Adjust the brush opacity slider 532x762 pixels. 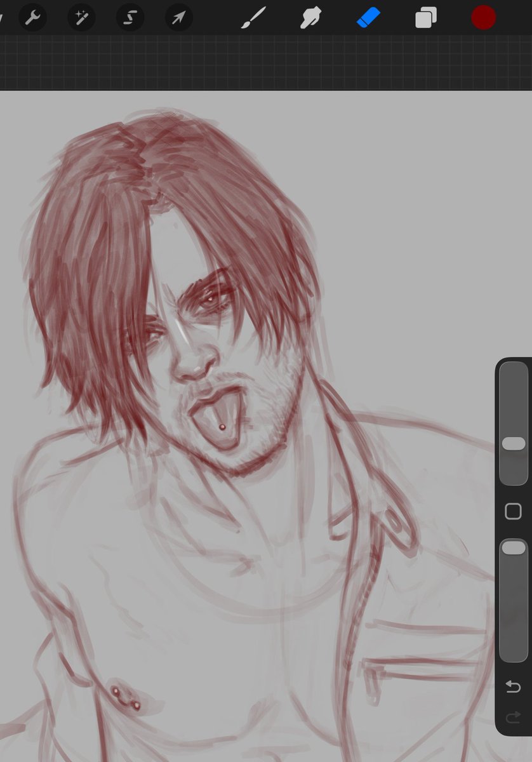[x=514, y=601]
